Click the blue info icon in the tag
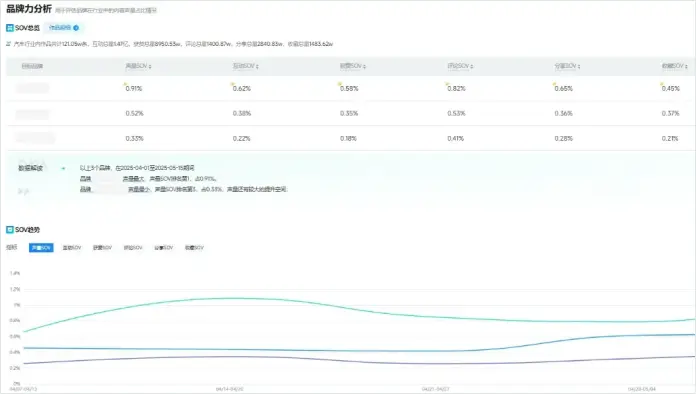The width and height of the screenshot is (696, 394). (x=76, y=28)
